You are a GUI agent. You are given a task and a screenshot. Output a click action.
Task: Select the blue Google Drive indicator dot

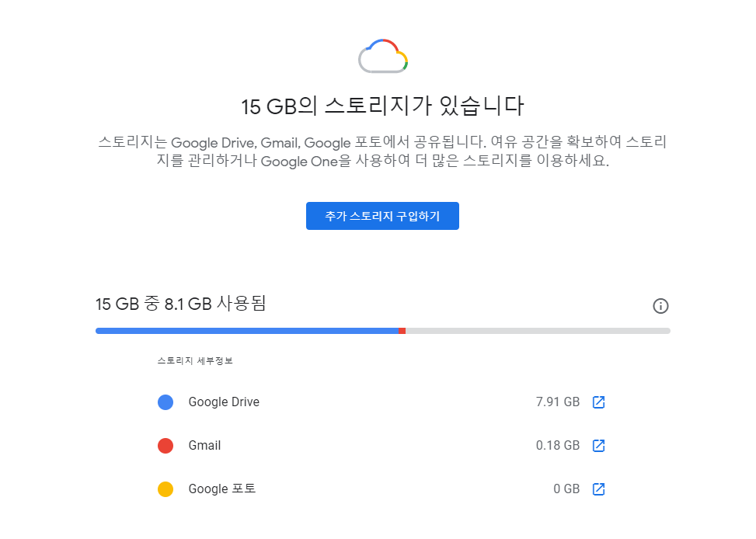point(165,402)
